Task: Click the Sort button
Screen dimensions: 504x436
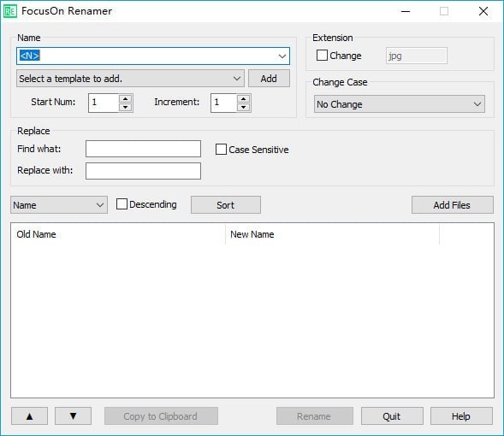Action: pyautogui.click(x=226, y=205)
